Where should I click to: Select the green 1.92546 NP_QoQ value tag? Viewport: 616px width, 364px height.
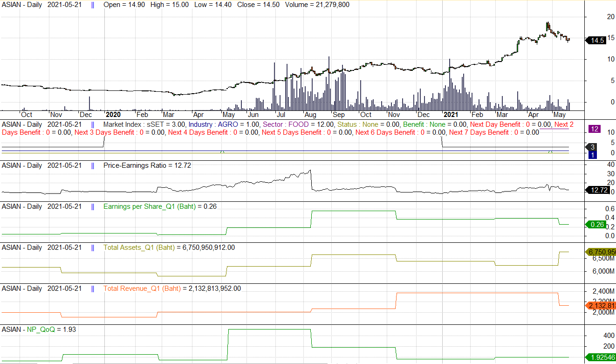coord(600,357)
